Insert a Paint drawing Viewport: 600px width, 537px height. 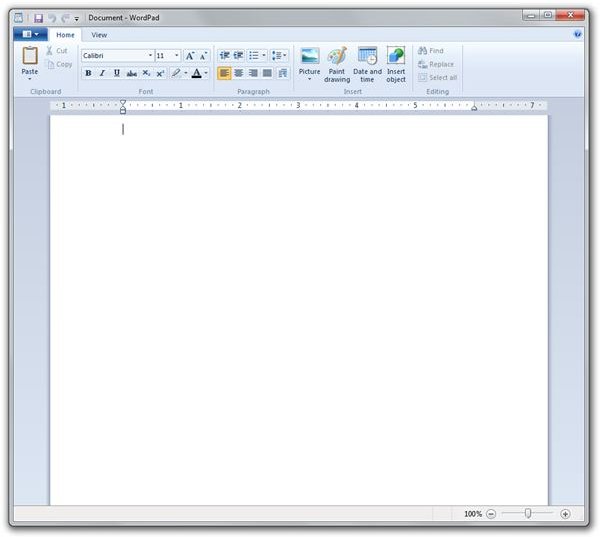(x=337, y=64)
